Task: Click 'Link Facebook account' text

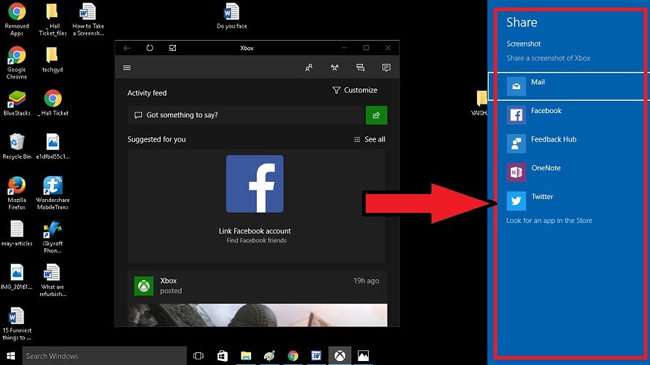Action: (255, 231)
